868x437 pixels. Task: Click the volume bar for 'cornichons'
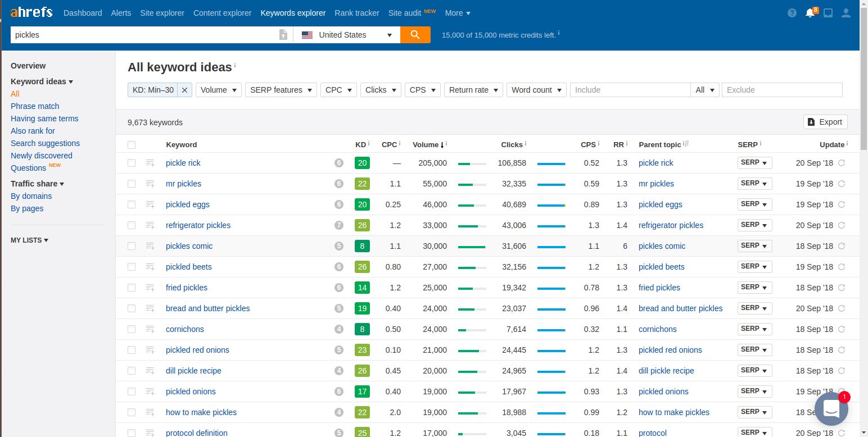coord(472,330)
